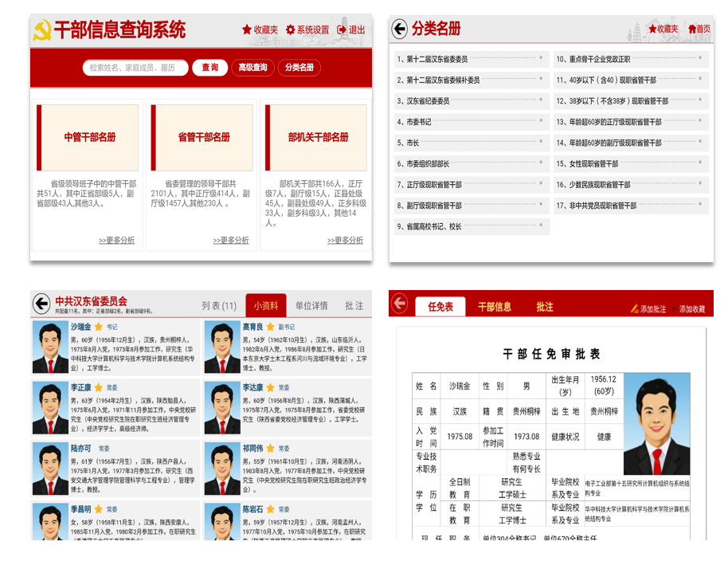
Task: Open 更多分析 link under 省管干部名册
Action: pyautogui.click(x=231, y=240)
